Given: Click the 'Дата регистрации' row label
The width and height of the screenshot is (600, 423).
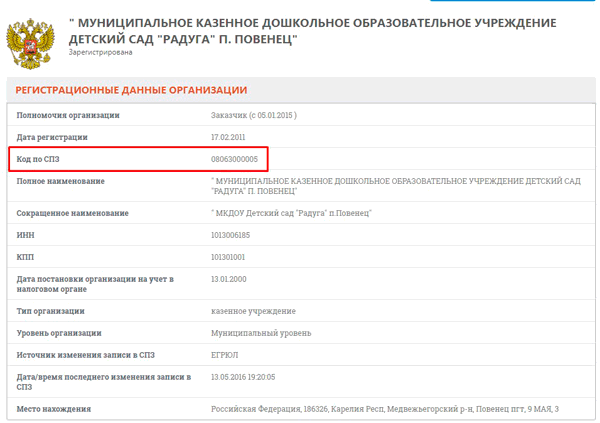Looking at the screenshot, I should point(52,137).
